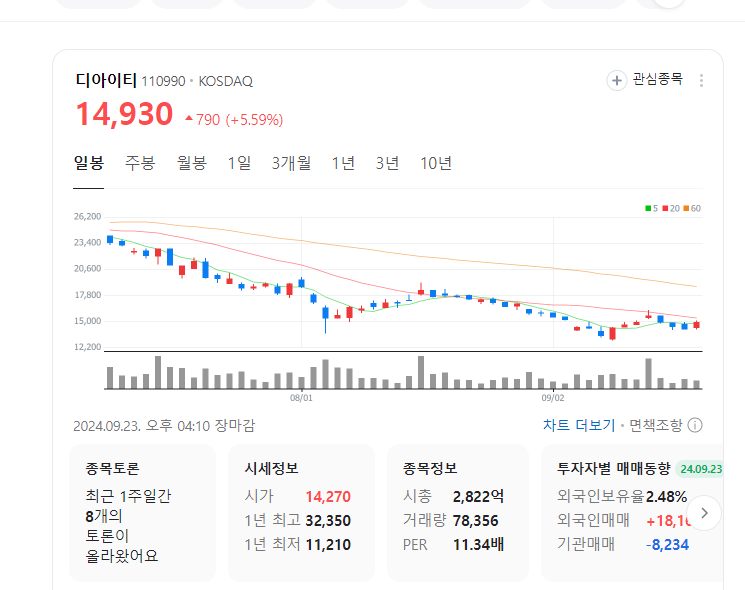Viewport: 745px width, 590px height.
Task: Click the 시총 value 2,822억
Action: 478,497
